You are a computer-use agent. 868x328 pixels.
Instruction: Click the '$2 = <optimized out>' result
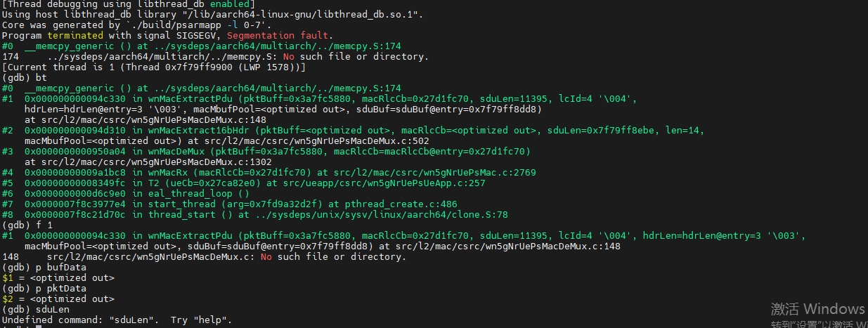click(x=58, y=299)
